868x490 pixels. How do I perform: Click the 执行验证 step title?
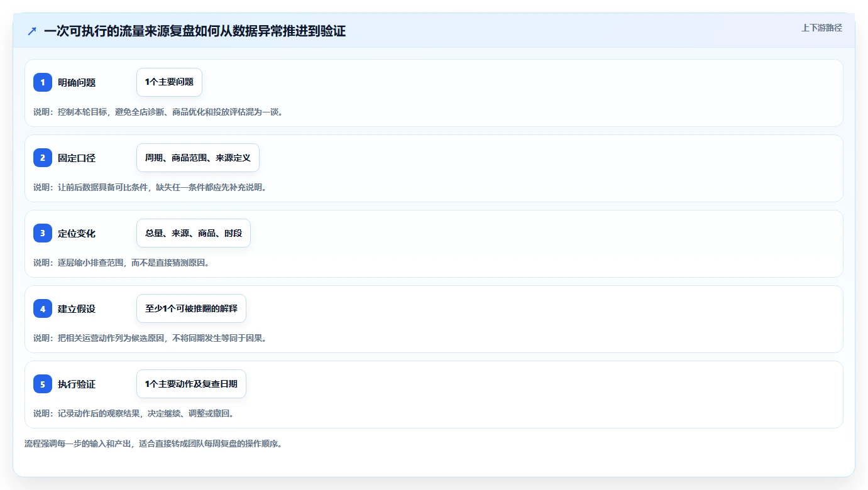pos(77,384)
